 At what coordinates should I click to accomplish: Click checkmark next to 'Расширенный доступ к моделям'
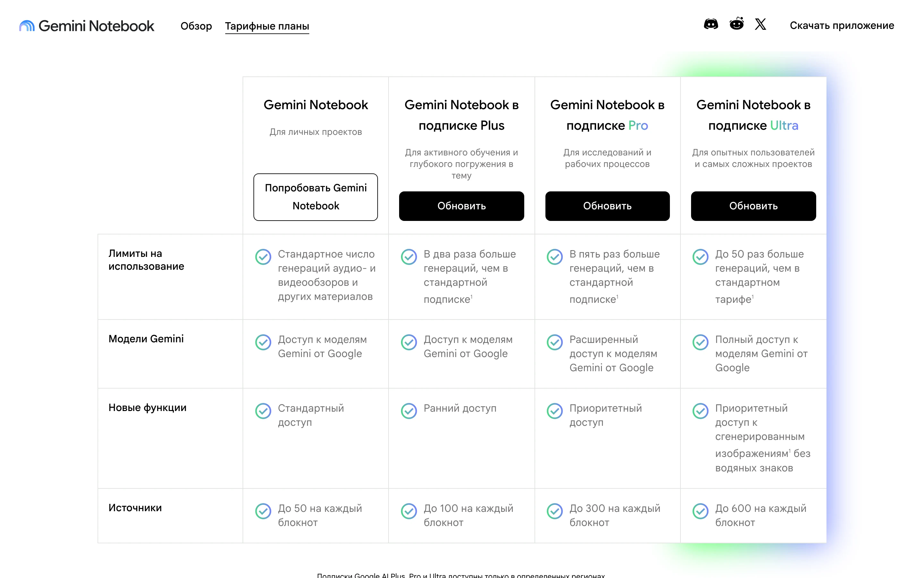(555, 342)
